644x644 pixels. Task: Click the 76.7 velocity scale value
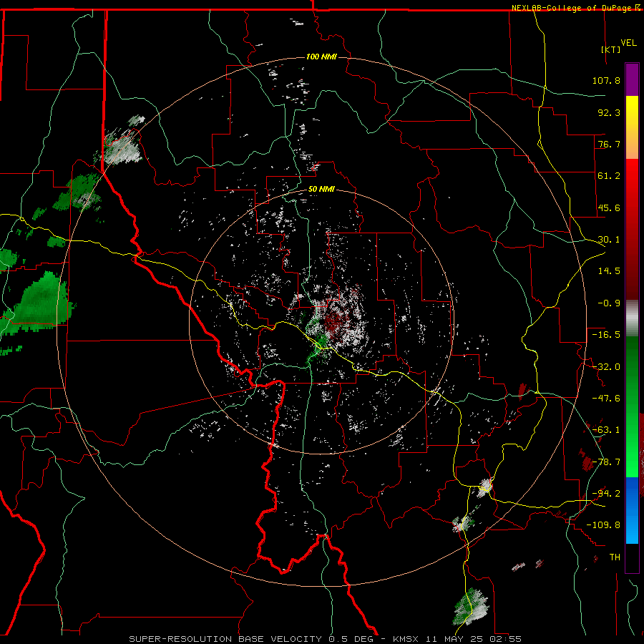coord(609,144)
